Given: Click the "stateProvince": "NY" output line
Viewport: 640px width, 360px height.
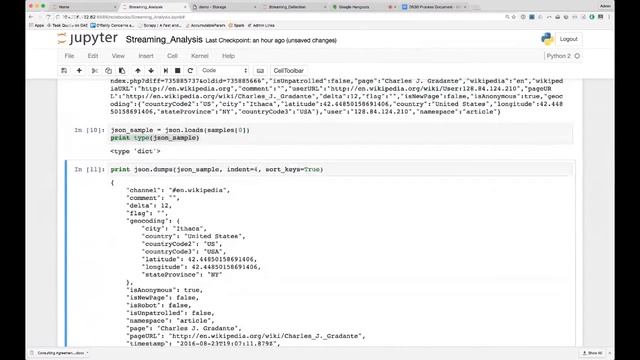Looking at the screenshot, I should pos(182,275).
